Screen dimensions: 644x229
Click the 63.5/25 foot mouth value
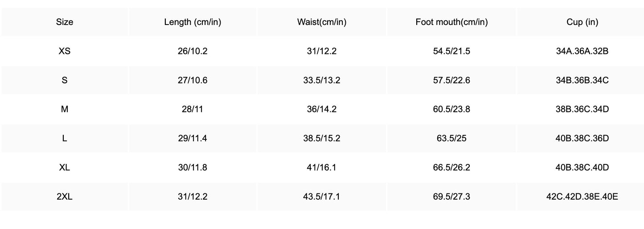click(451, 139)
